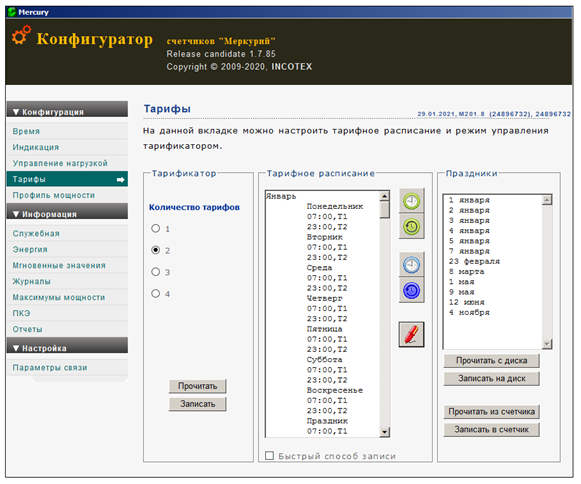The width and height of the screenshot is (581, 484).
Task: Click Прочитать button in Тарификатор
Action: click(197, 386)
